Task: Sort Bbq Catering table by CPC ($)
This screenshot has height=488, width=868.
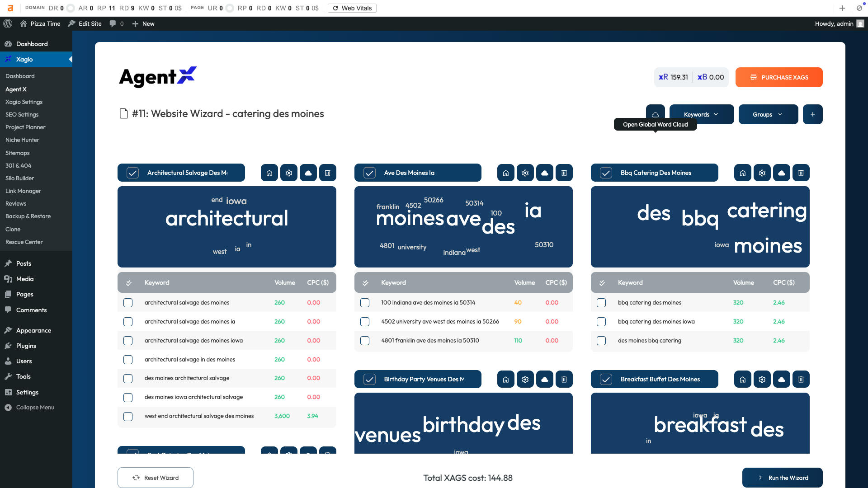Action: tap(784, 283)
